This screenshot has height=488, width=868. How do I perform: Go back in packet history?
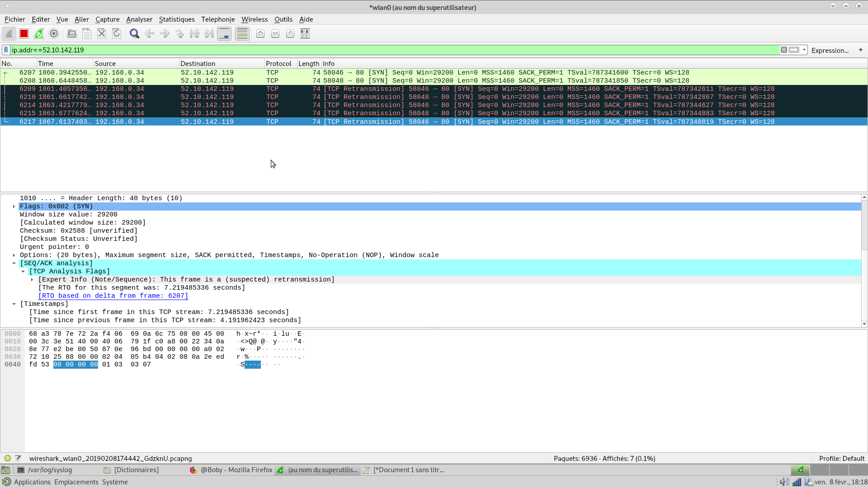150,33
